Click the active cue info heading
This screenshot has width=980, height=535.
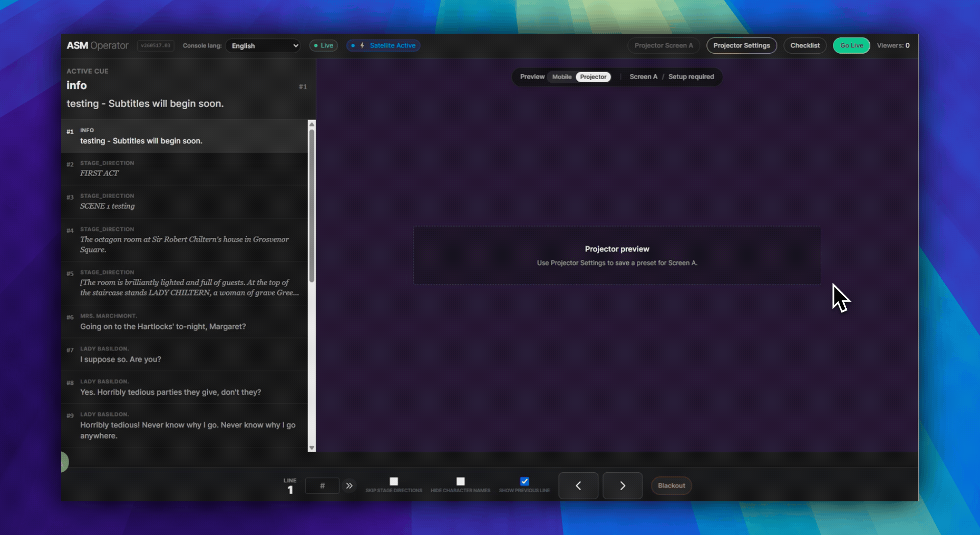click(77, 86)
